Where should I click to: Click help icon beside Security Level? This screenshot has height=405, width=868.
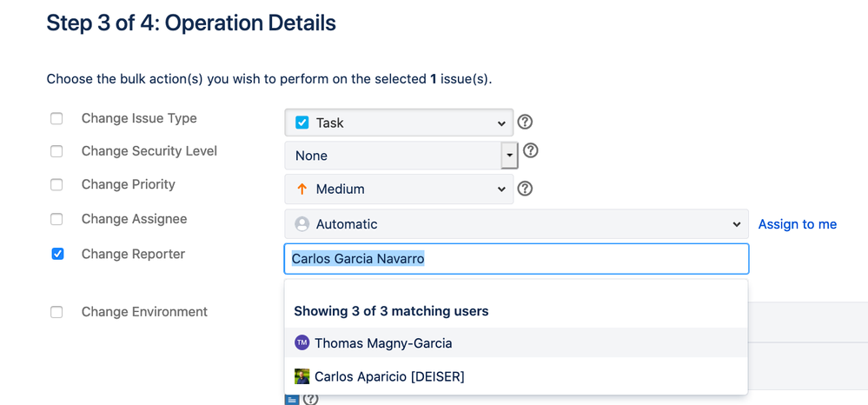pyautogui.click(x=531, y=150)
